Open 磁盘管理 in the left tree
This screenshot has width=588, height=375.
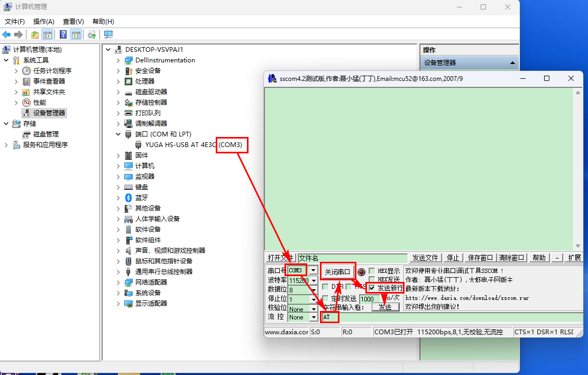tap(46, 134)
